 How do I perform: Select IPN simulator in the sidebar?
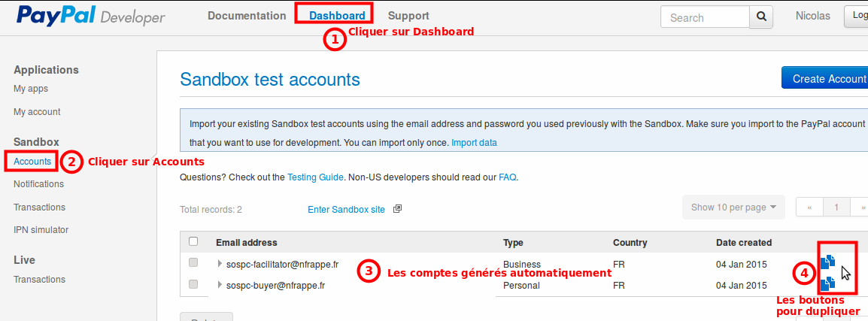point(41,230)
